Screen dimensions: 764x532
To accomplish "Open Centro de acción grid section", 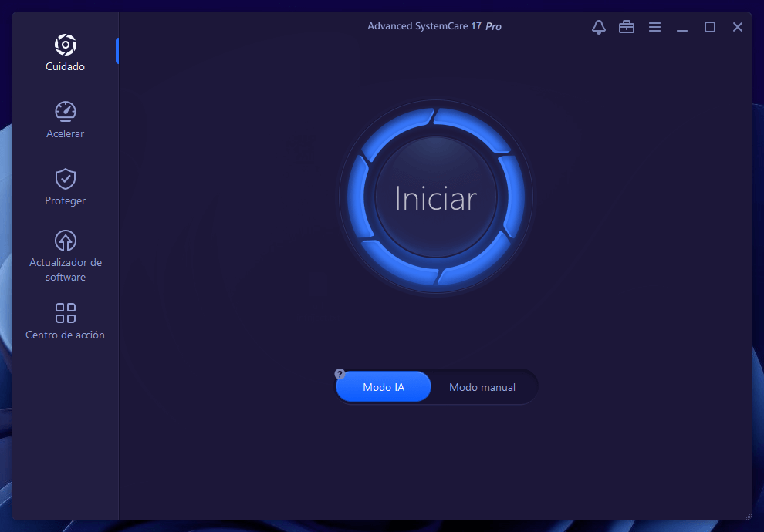I will pos(66,322).
